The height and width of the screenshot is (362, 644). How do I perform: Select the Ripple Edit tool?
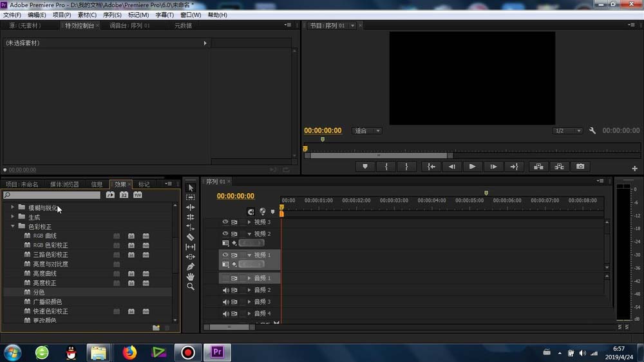191,207
